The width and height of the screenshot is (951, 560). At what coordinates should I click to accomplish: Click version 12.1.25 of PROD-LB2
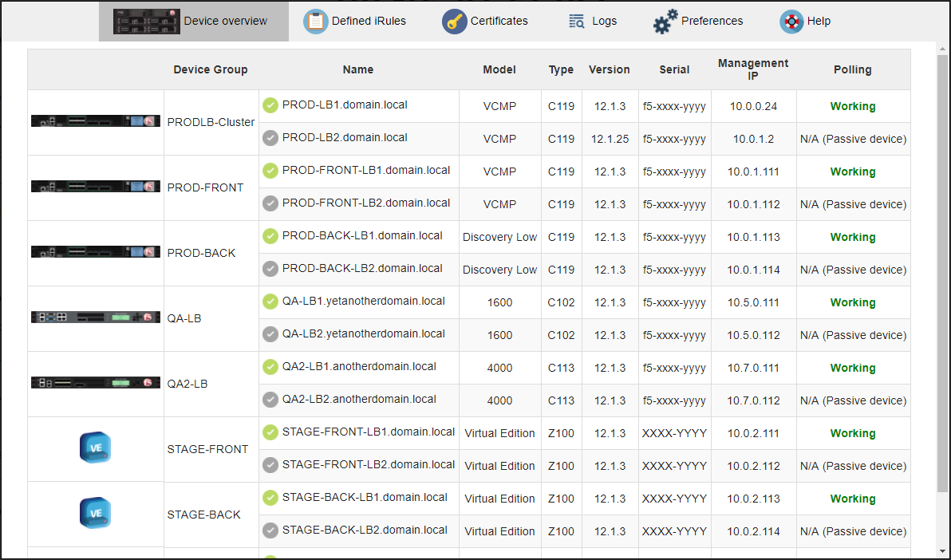610,139
